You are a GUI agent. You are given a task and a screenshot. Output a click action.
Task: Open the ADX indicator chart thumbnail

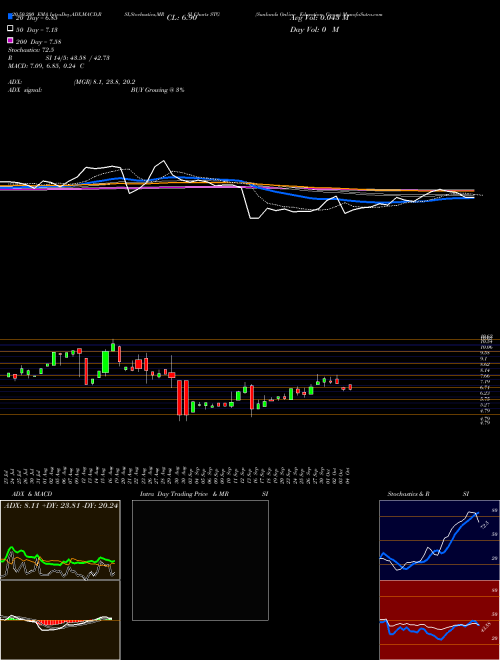point(60,540)
